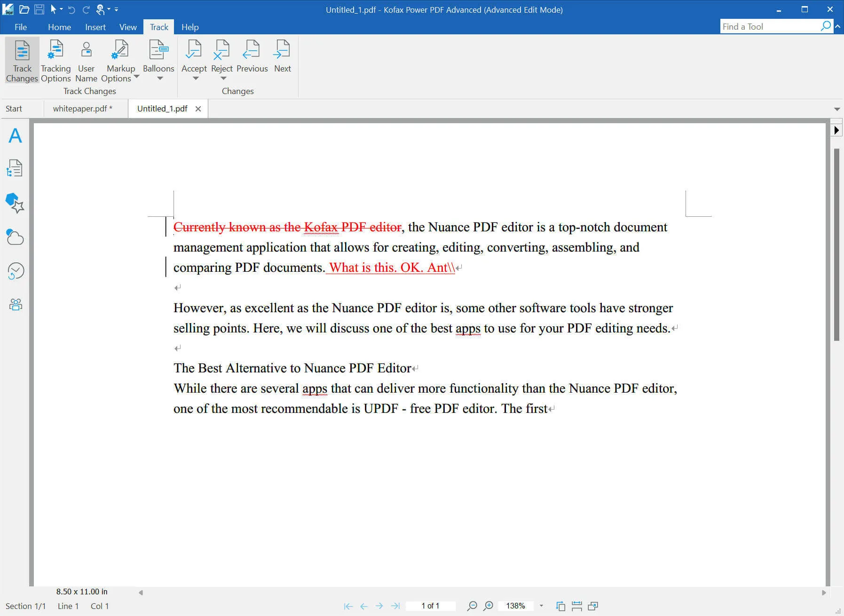The width and height of the screenshot is (844, 616).
Task: Click the overlapping windows icon in status bar
Action: pos(593,606)
